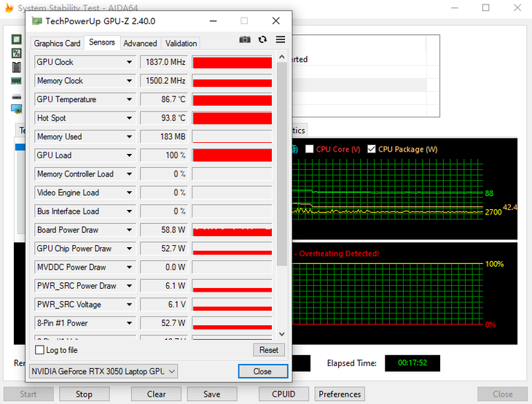This screenshot has height=404, width=532.
Task: Click the AIDA64 flame icon in title bar
Action: coord(7,8)
